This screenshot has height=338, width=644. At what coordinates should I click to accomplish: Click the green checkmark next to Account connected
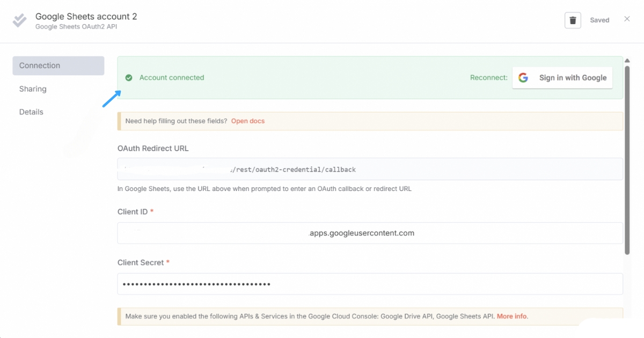pos(129,77)
